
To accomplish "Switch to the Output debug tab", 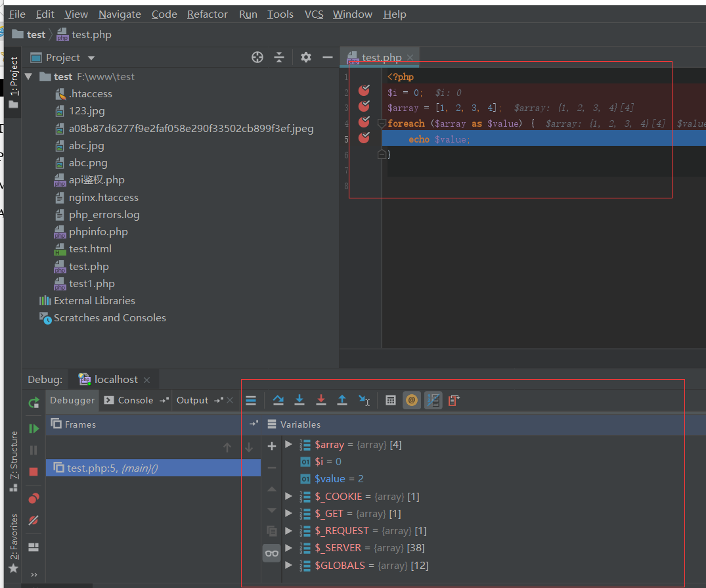I will [192, 400].
